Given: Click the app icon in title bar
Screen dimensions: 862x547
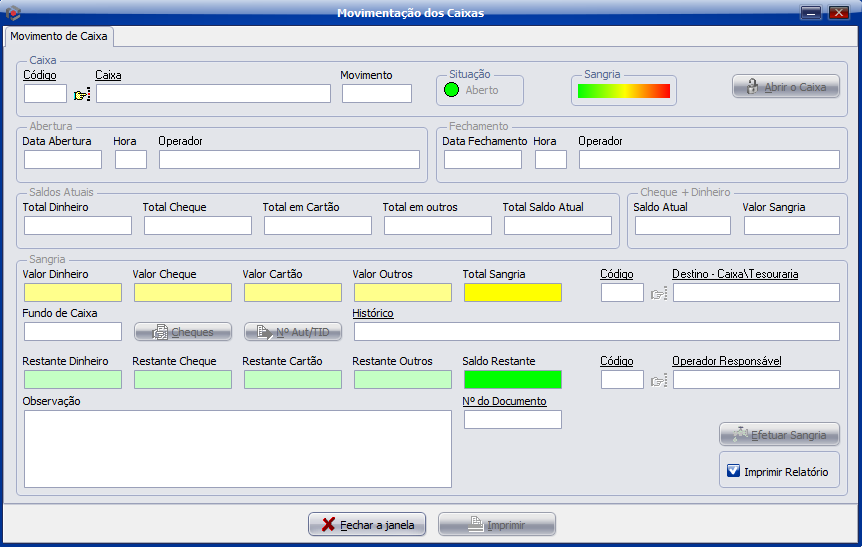Looking at the screenshot, I should (x=13, y=12).
